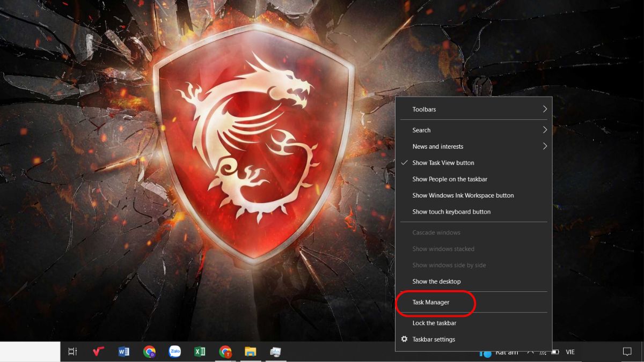
Task: Click the taskbar search box
Action: [x=30, y=352]
